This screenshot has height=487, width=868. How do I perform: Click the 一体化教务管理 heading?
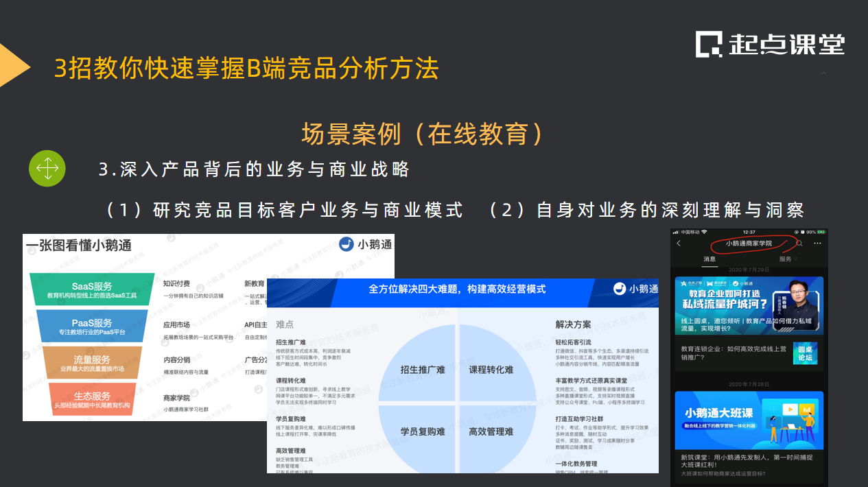click(x=576, y=464)
